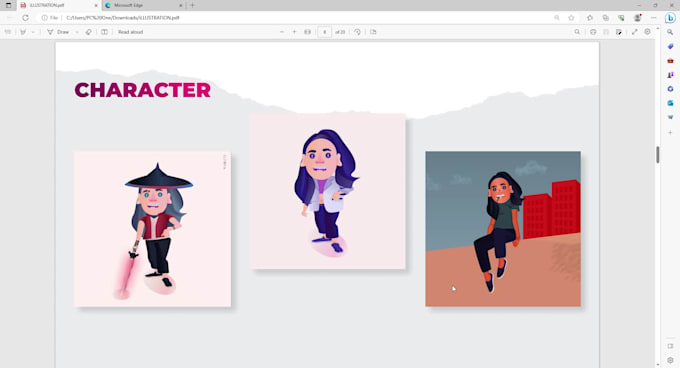This screenshot has height=368, width=680.
Task: Toggle page view layout
Action: 105,32
